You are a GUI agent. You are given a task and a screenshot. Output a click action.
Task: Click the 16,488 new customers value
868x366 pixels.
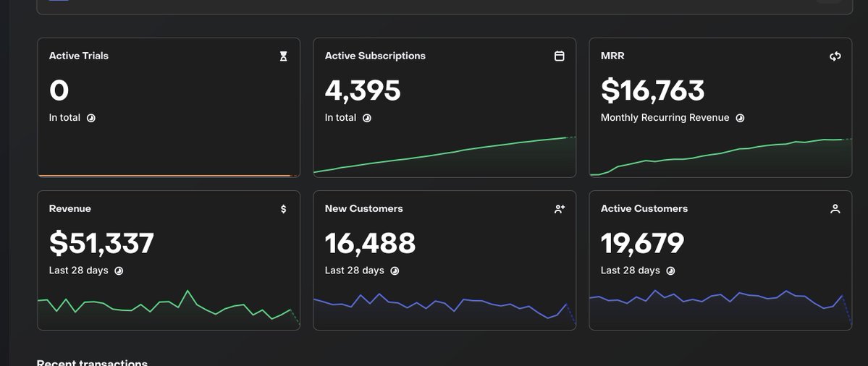pos(370,243)
